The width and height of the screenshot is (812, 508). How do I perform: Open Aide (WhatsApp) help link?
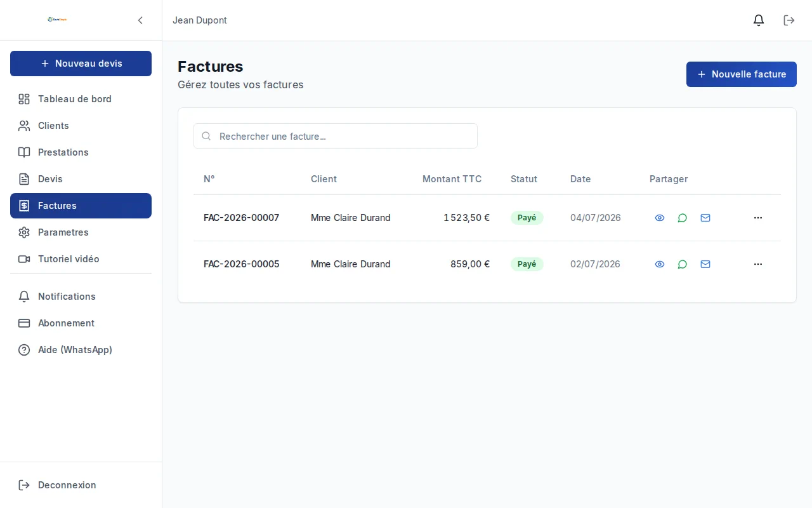81,350
